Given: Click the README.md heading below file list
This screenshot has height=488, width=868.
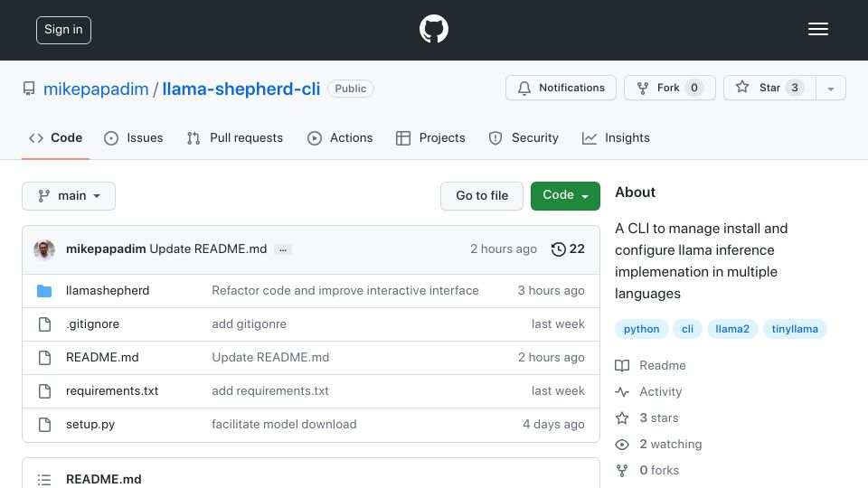Looking at the screenshot, I should (x=103, y=479).
